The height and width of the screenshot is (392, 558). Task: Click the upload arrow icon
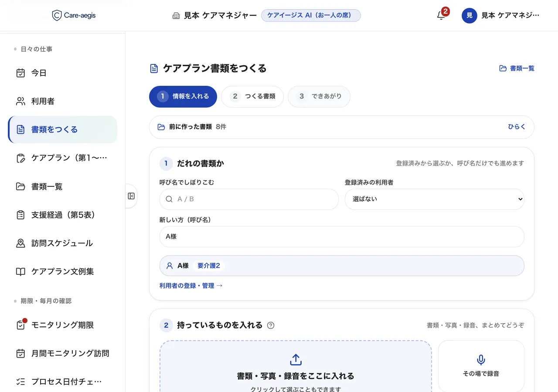point(296,360)
